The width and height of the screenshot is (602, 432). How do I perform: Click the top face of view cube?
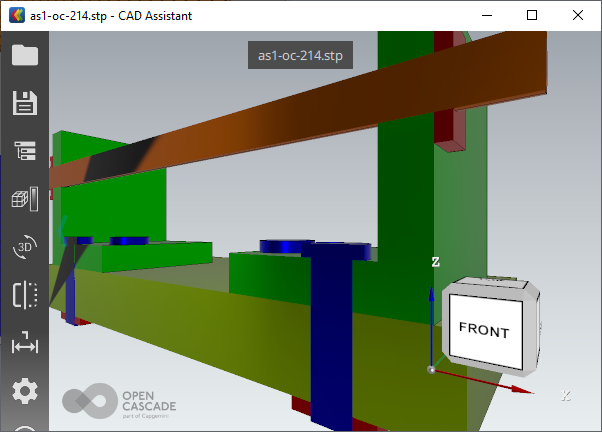point(490,286)
